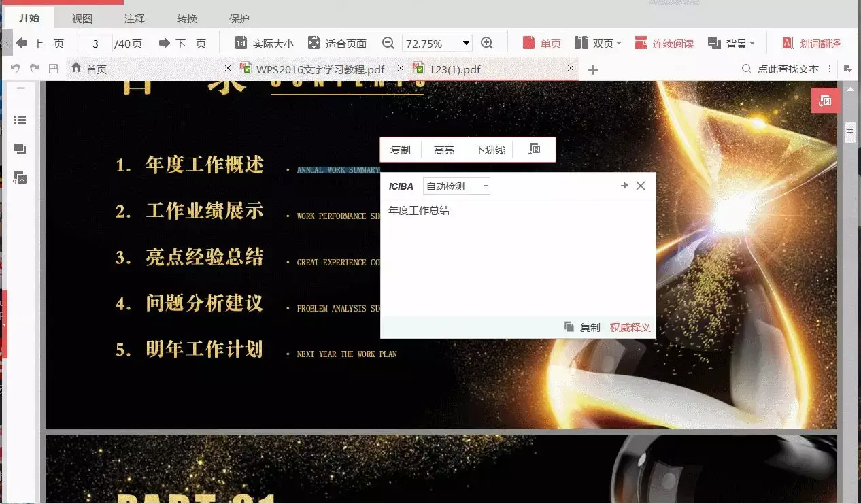Image resolution: width=861 pixels, height=504 pixels.
Task: Go to next page with 下一页 arrow
Action: 182,44
